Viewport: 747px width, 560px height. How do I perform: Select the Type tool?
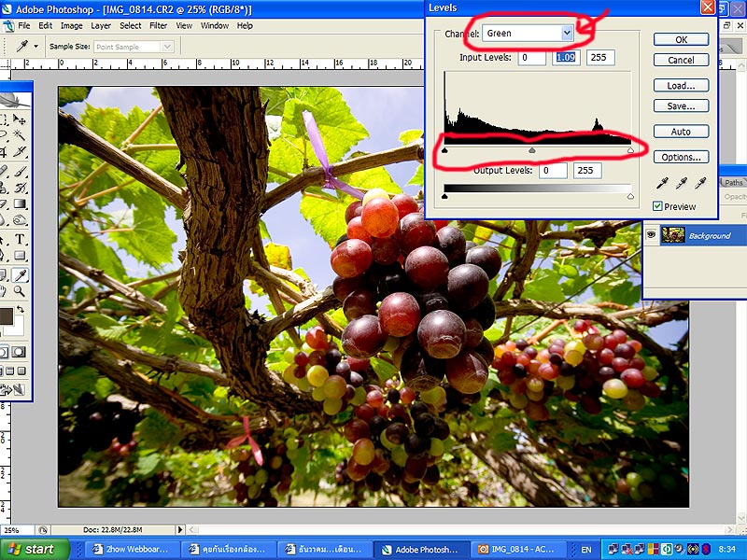[x=21, y=239]
